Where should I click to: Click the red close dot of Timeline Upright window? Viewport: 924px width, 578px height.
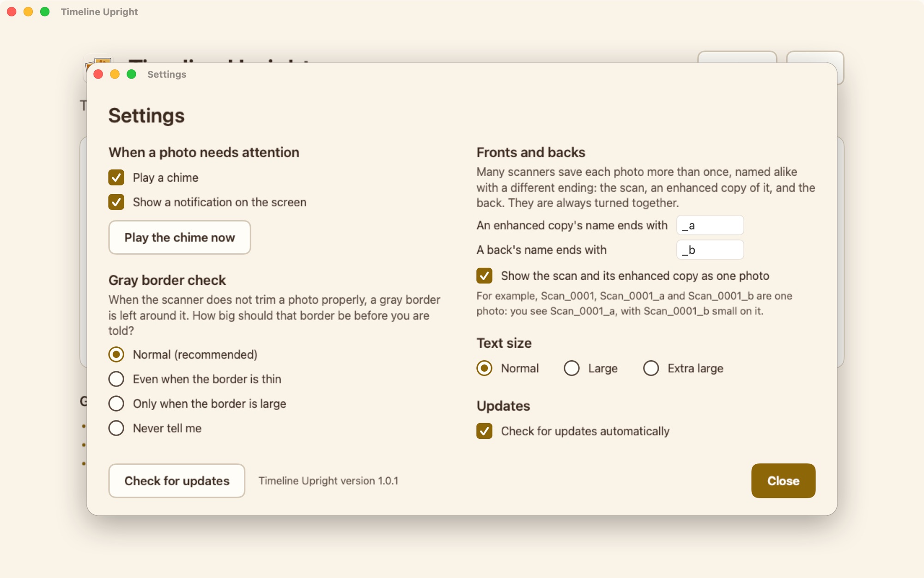[12, 12]
